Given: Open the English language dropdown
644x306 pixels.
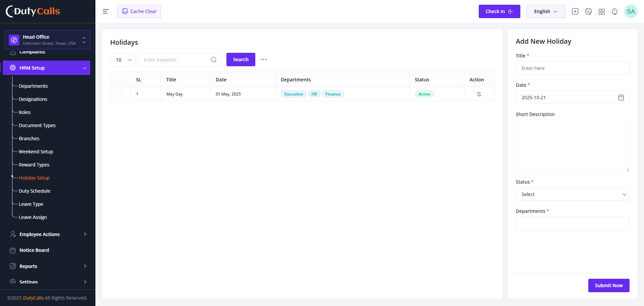Looking at the screenshot, I should coord(546,11).
